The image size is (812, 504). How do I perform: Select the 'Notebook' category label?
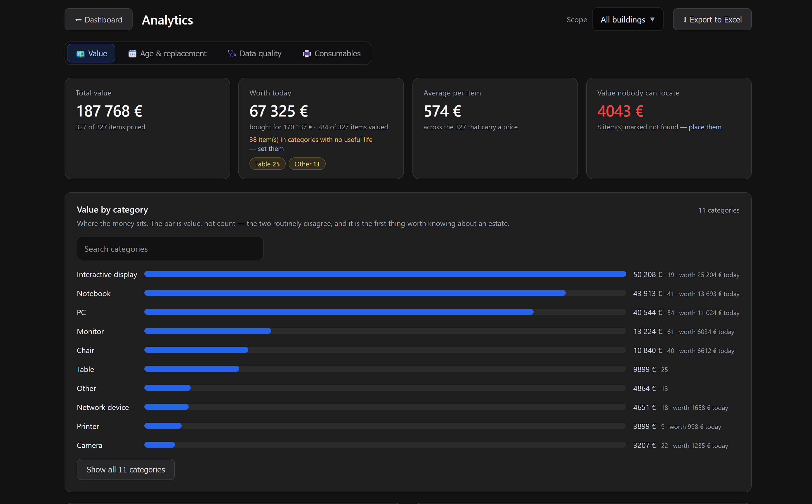click(93, 294)
